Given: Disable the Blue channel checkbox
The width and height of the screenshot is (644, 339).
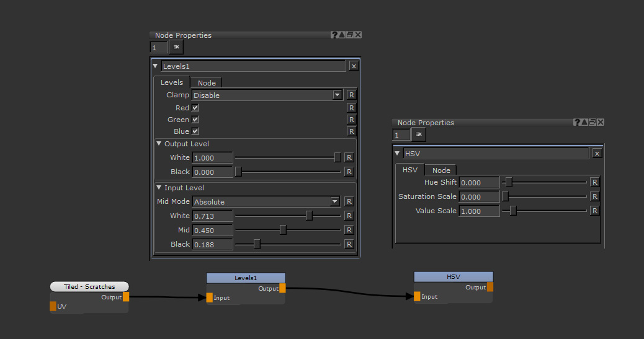Looking at the screenshot, I should pyautogui.click(x=195, y=131).
